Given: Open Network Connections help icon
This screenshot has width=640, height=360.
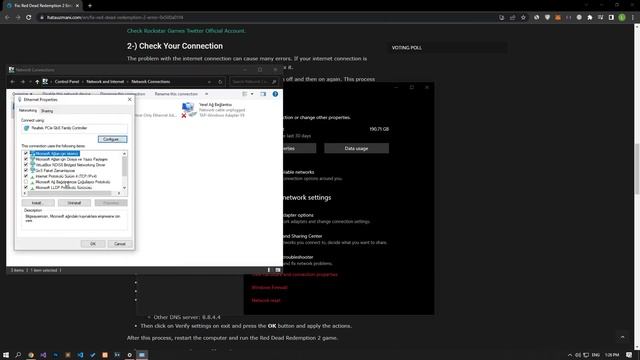Looking at the screenshot, I should [x=276, y=94].
